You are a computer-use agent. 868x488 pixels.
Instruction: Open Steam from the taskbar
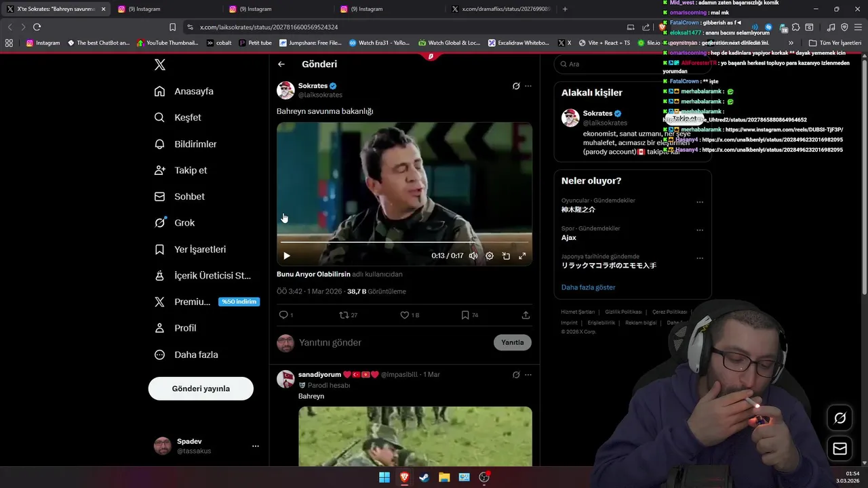click(425, 477)
